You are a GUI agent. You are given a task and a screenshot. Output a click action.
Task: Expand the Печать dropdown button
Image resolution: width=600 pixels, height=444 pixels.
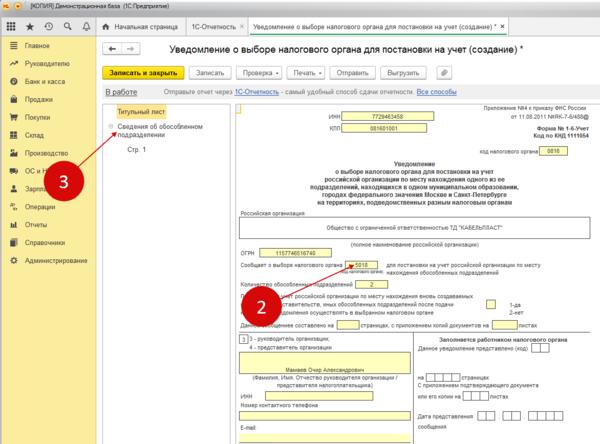tap(311, 72)
